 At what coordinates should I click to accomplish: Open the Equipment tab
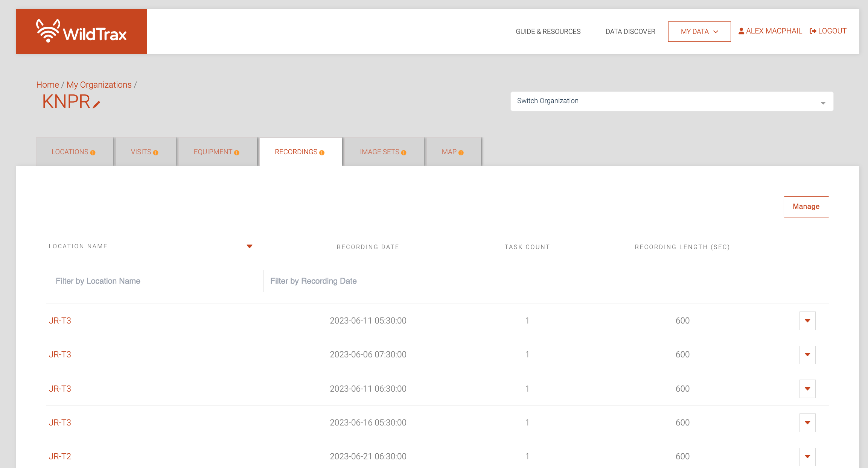[213, 152]
